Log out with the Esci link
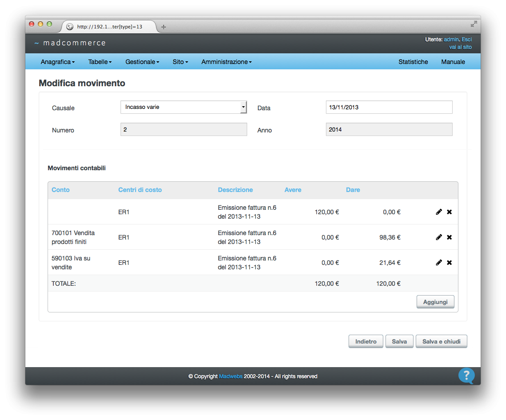 466,40
